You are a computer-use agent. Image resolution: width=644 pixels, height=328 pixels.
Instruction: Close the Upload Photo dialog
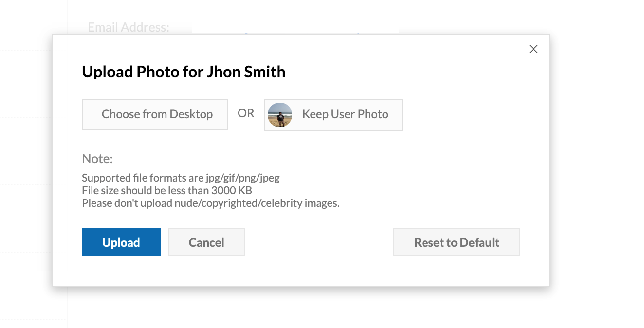click(534, 49)
